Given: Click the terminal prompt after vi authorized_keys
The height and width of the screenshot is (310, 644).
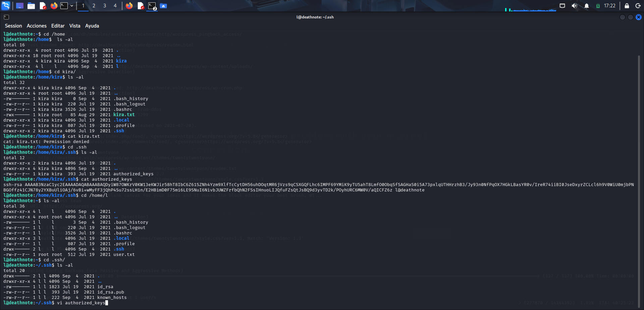Looking at the screenshot, I should pyautogui.click(x=107, y=303).
